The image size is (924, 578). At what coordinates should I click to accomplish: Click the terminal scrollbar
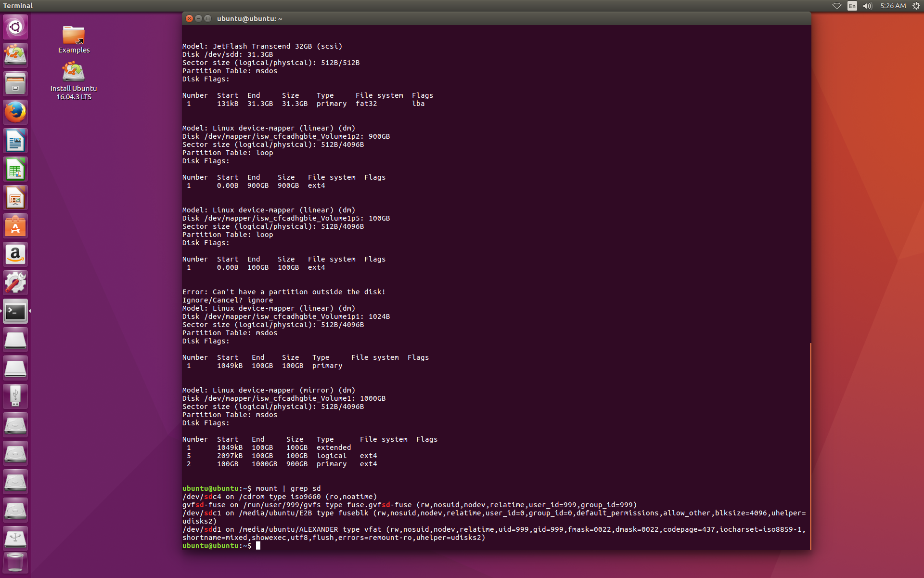click(x=810, y=446)
